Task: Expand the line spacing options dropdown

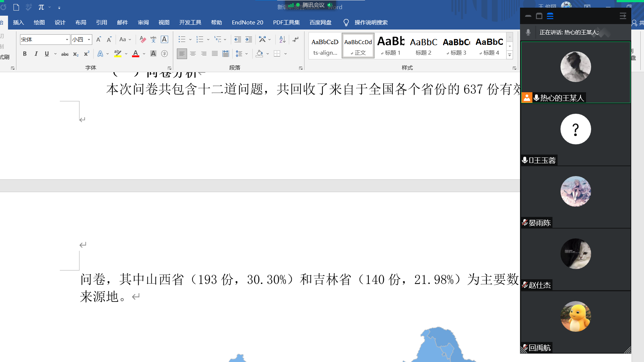Action: tap(247, 54)
